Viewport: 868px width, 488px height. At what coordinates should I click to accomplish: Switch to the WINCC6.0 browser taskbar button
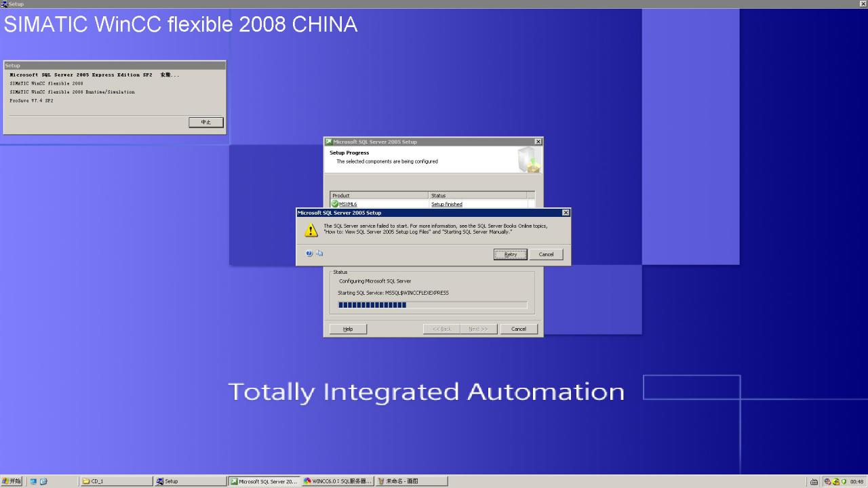(x=338, y=481)
